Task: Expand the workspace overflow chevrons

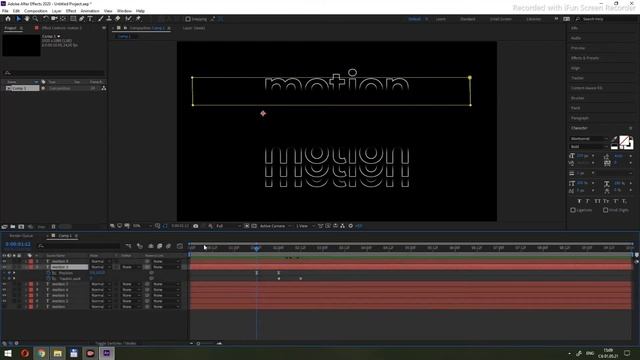Action: pos(556,19)
